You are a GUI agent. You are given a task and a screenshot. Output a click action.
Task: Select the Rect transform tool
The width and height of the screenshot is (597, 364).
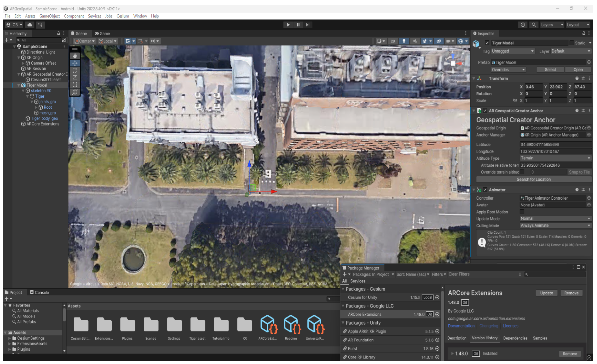coord(75,85)
